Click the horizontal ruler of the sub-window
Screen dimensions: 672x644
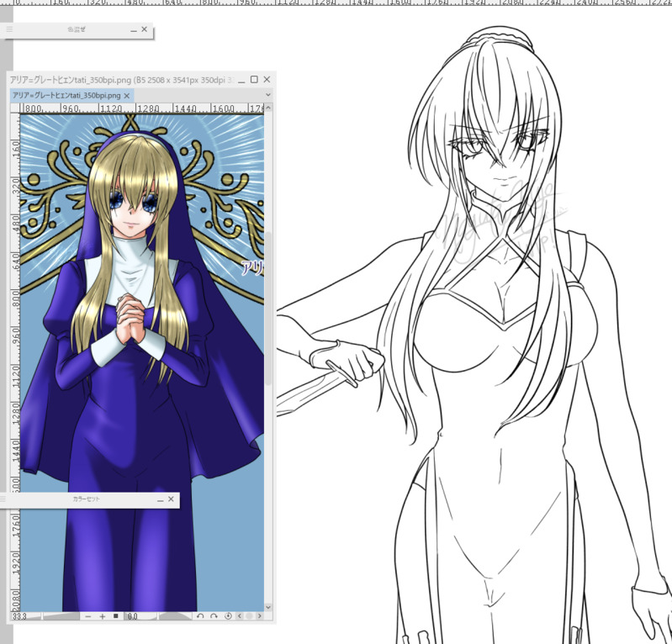point(142,108)
